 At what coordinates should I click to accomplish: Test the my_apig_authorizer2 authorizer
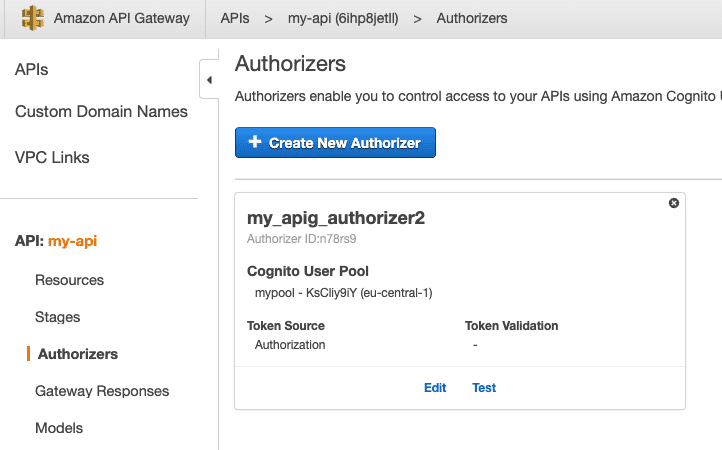click(x=484, y=388)
